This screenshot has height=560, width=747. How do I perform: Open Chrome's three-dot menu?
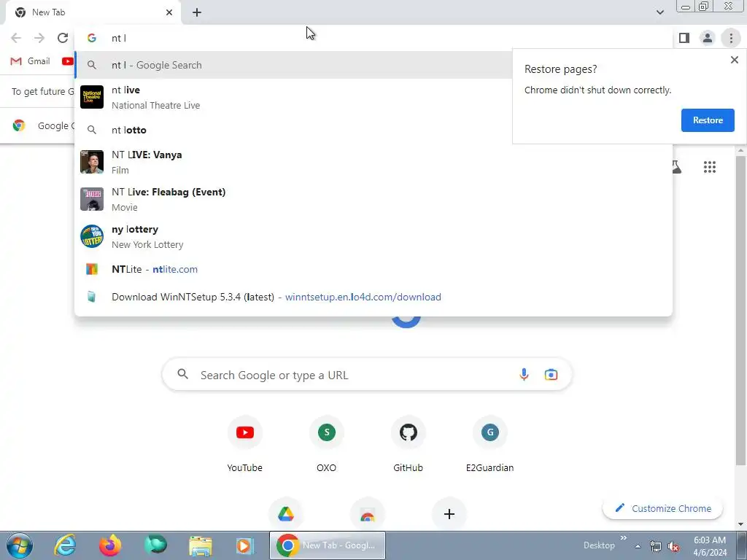(x=731, y=38)
